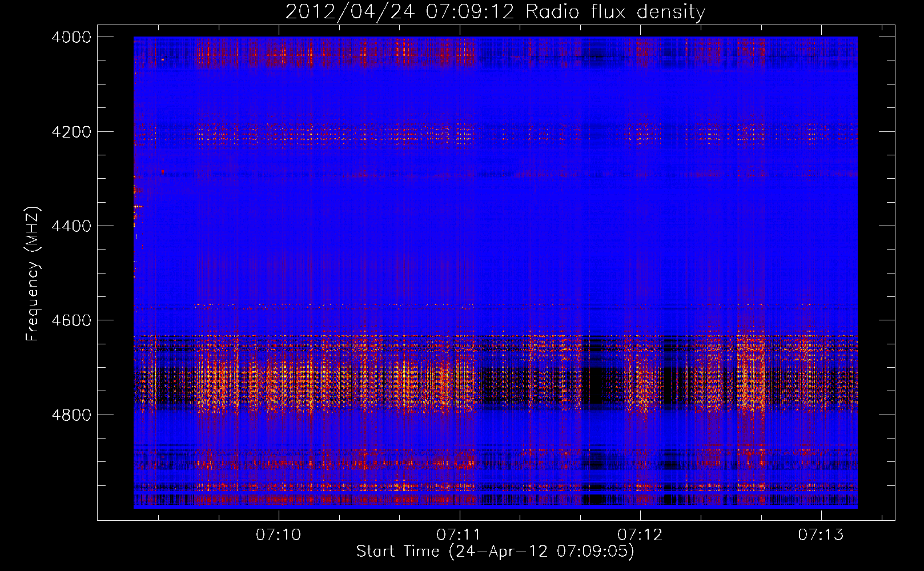
Task: Click the "Frequency (MHZ)" axis title
Action: point(33,274)
